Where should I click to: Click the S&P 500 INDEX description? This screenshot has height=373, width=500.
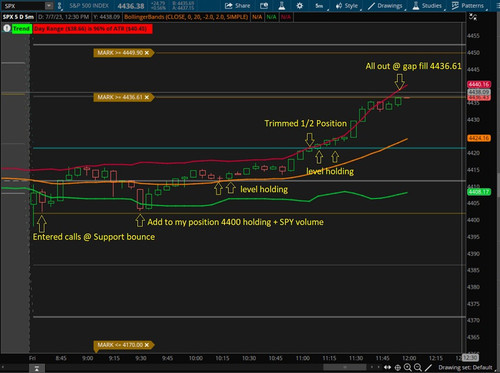(x=89, y=6)
